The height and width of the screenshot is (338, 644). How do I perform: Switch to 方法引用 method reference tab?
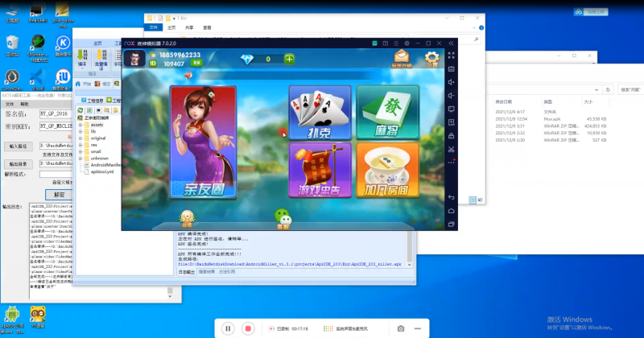tap(227, 272)
